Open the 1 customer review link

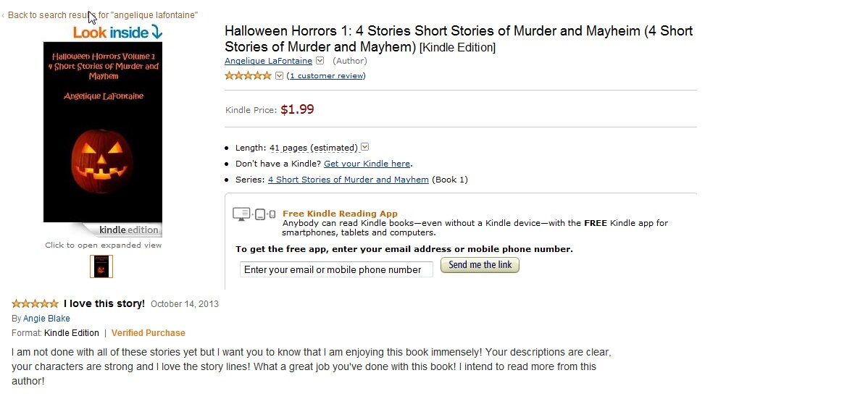point(326,76)
